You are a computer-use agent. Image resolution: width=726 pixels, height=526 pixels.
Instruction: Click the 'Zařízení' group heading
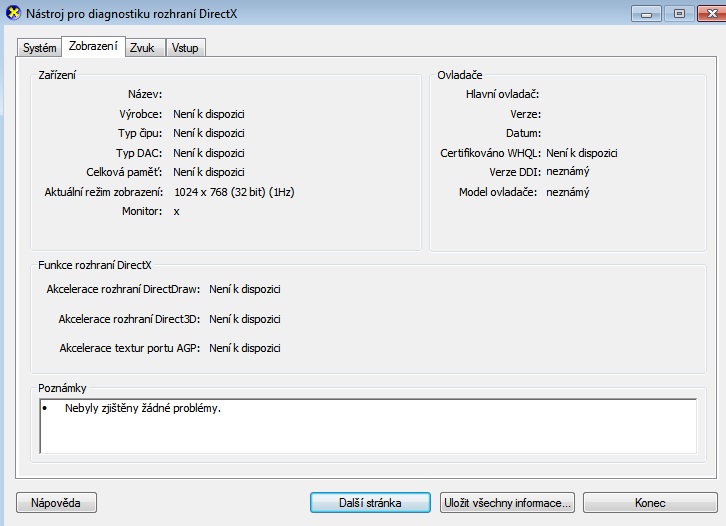(x=57, y=75)
